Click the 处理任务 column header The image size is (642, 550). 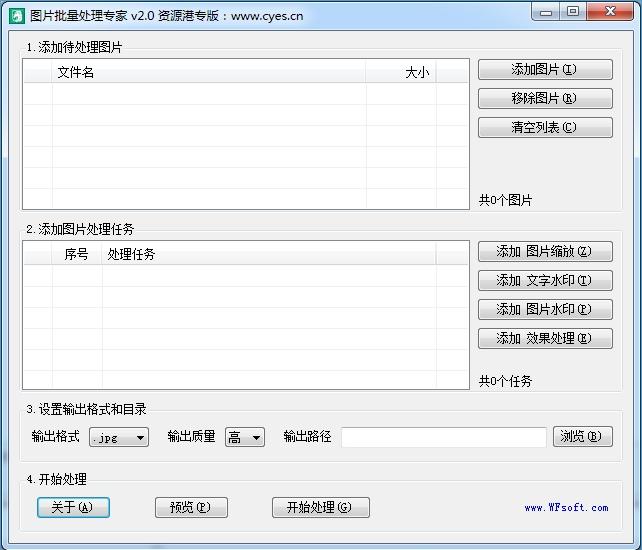tap(270, 254)
